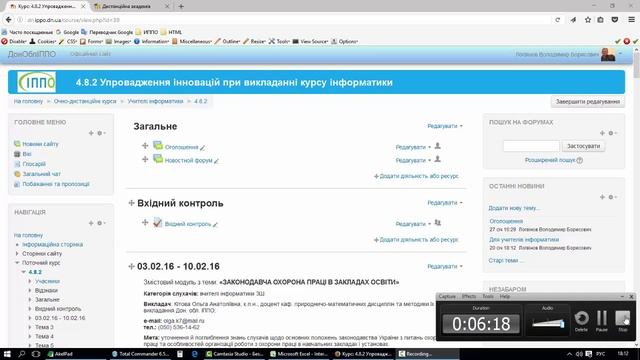Viewport: 640px width, 360px height.
Task: Open the Firefox hamburger menu
Action: (631, 20)
